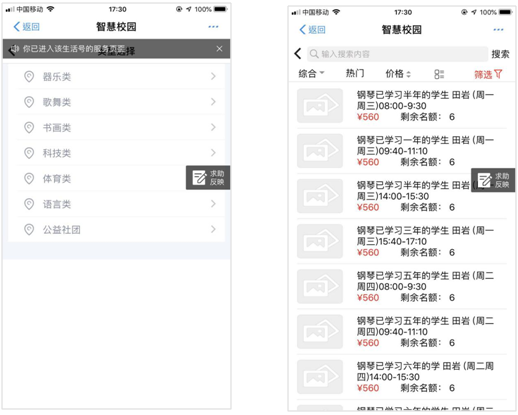
Task: Expand 书画类 with its right chevron
Action: (x=213, y=127)
